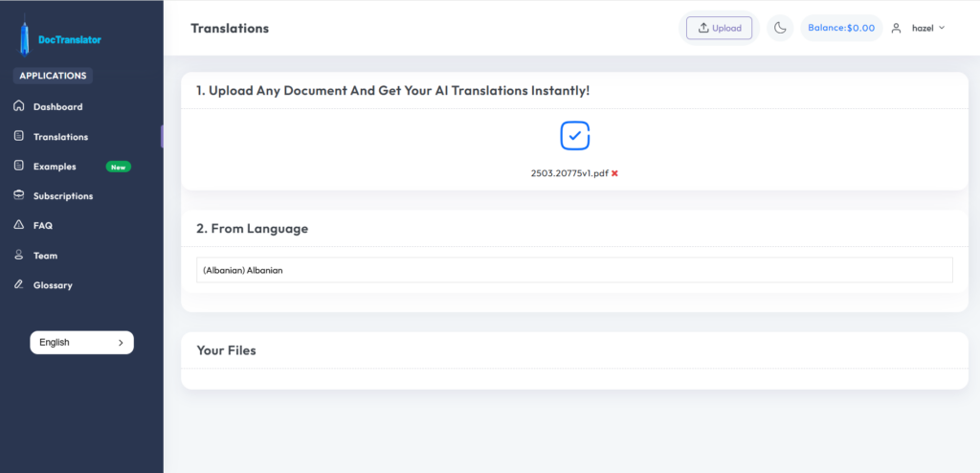The image size is (980, 473).
Task: Remove the uploaded 2503.20775v1.pdf file
Action: pyautogui.click(x=615, y=173)
